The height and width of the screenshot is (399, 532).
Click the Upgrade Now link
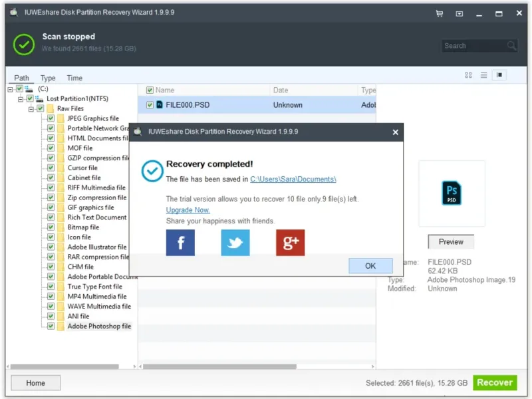188,210
